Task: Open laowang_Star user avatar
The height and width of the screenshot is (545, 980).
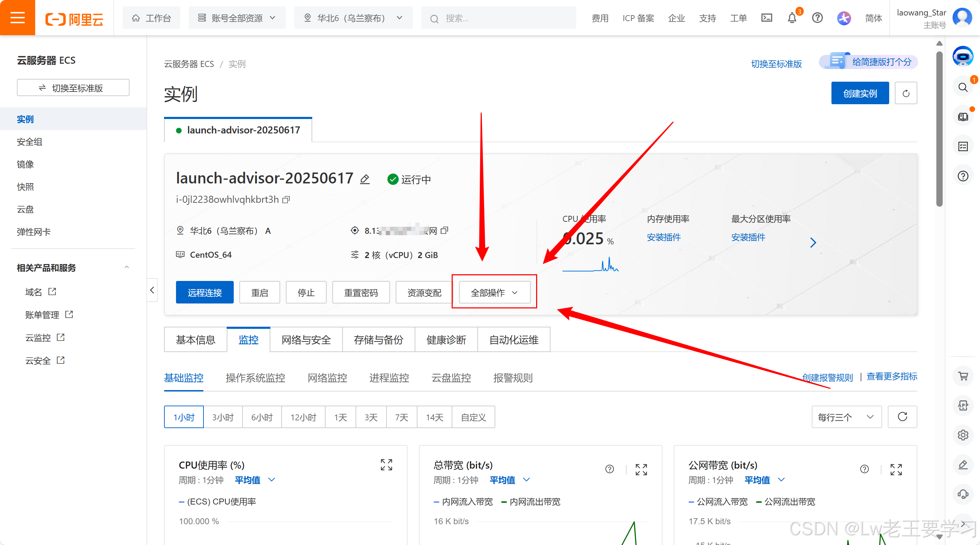Action: (x=962, y=18)
